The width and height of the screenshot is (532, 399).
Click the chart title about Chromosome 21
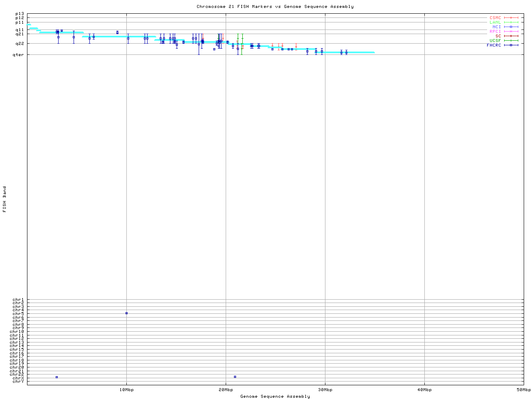pyautogui.click(x=275, y=7)
